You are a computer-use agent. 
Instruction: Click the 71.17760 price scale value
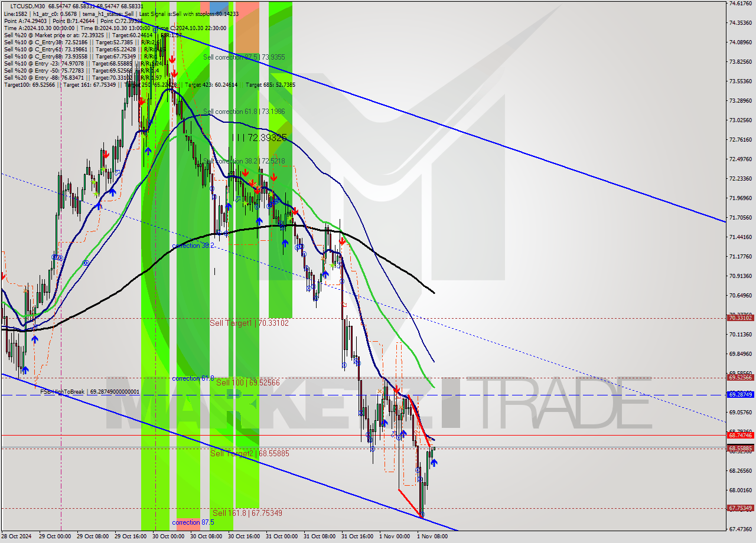coord(741,256)
